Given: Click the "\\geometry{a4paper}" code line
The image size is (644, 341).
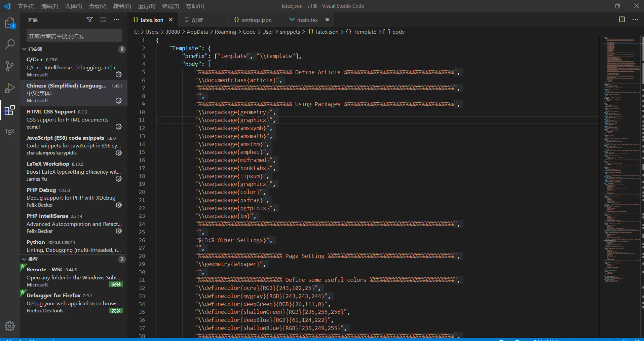Looking at the screenshot, I should click(230, 264).
